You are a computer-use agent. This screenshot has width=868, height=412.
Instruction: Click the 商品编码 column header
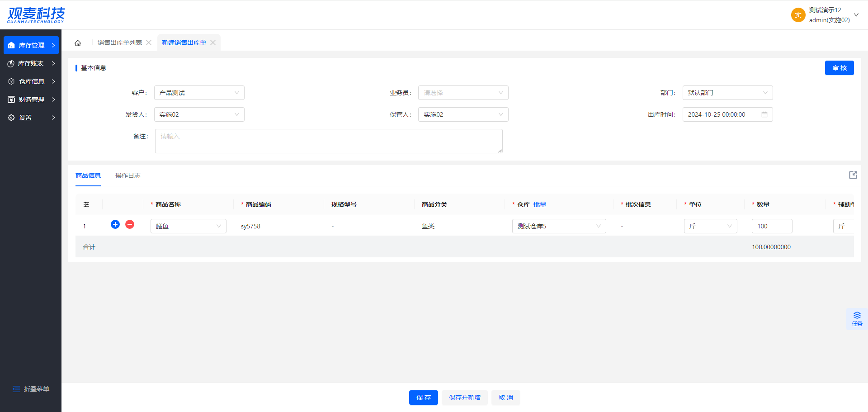click(259, 204)
